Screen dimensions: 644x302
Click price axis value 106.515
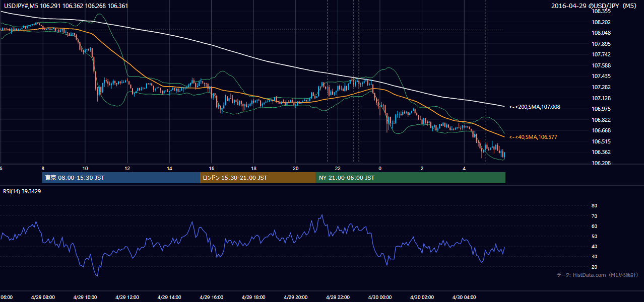[601, 141]
